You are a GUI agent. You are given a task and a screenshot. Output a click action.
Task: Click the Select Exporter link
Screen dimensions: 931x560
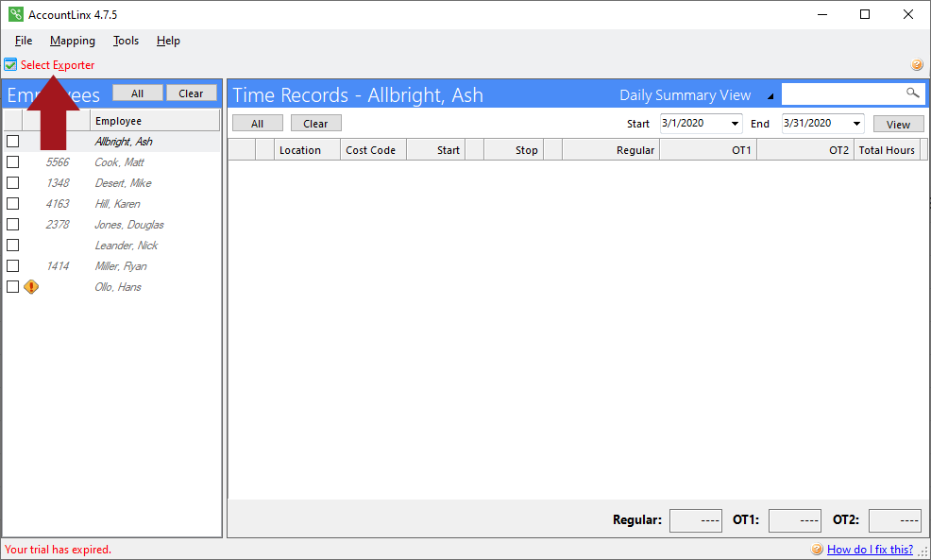point(58,65)
